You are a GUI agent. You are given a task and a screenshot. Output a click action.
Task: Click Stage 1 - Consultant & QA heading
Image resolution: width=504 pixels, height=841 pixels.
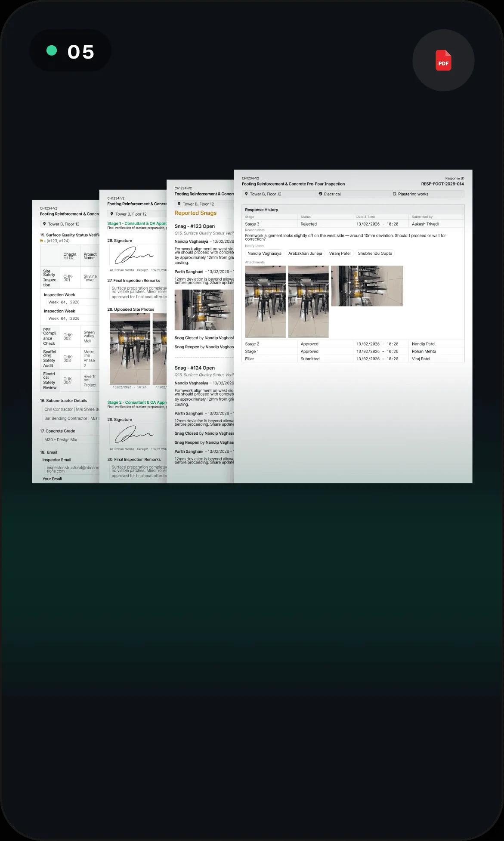click(x=137, y=223)
